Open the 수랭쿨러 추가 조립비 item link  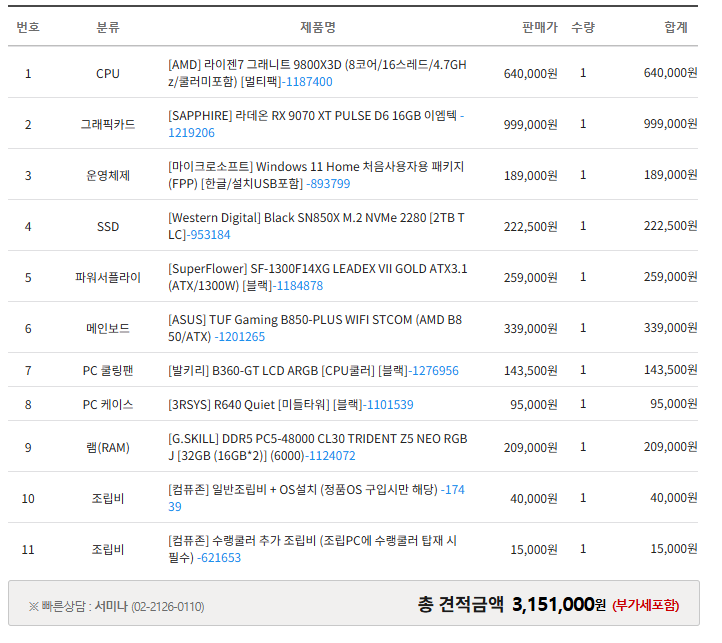point(313,549)
